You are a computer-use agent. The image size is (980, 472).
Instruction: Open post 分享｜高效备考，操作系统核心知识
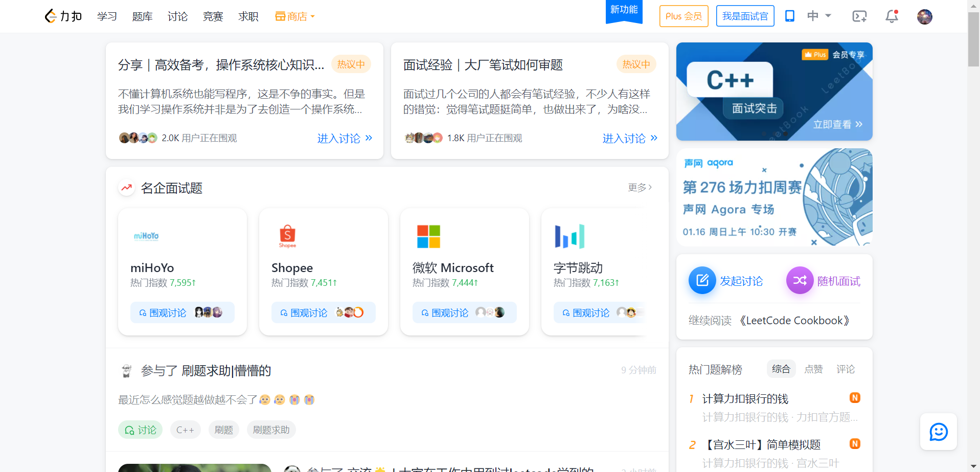(221, 65)
